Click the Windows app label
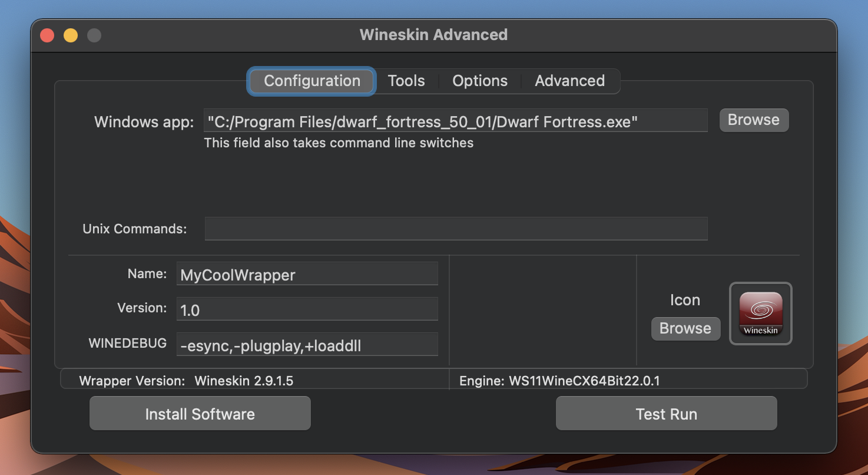 click(144, 122)
